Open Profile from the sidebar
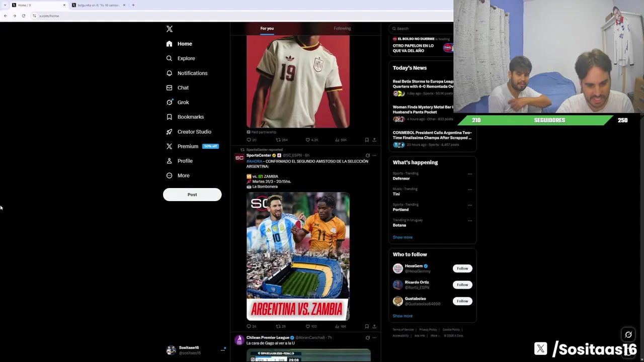The height and width of the screenshot is (362, 644). click(x=180, y=161)
